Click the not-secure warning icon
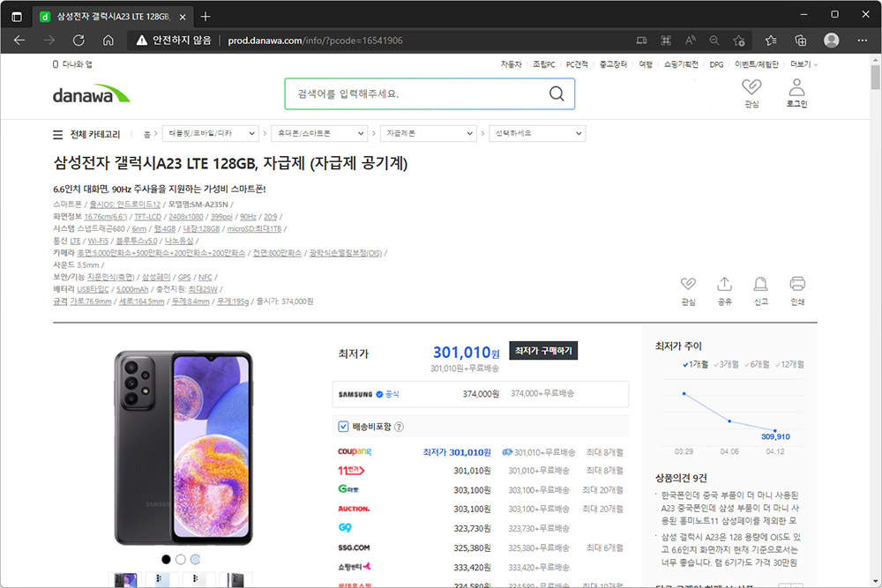This screenshot has width=882, height=588. [x=142, y=41]
